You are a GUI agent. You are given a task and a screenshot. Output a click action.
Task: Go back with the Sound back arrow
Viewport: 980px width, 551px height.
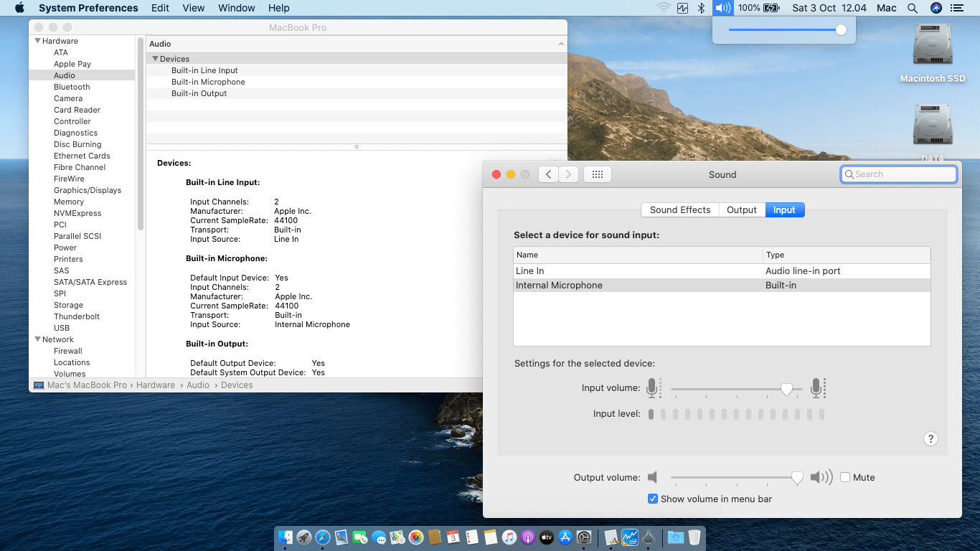tap(548, 174)
